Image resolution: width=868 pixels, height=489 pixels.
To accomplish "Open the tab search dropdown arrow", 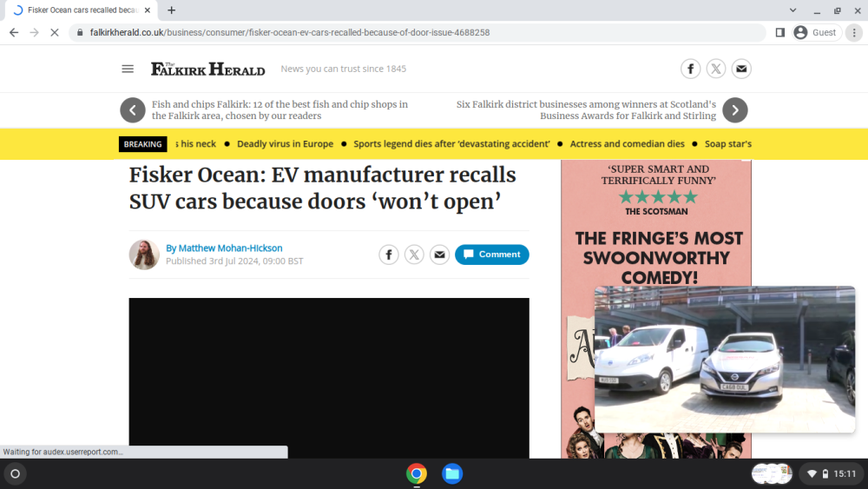I will tap(792, 10).
